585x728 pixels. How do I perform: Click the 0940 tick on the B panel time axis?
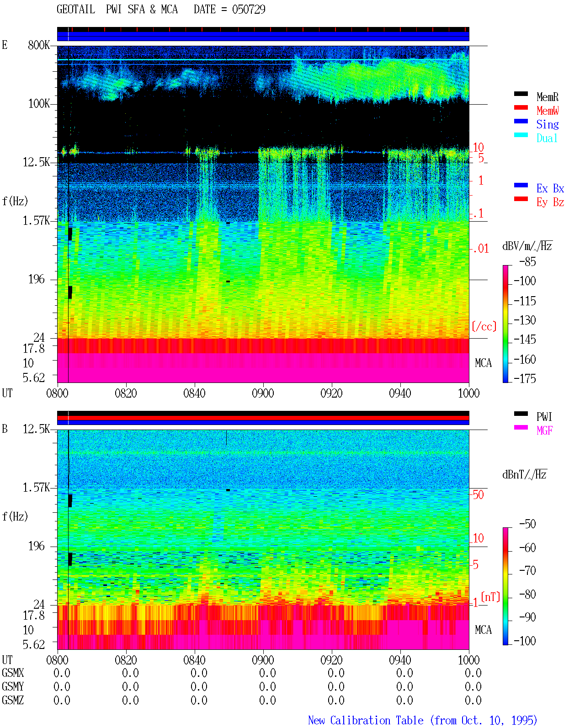400,660
